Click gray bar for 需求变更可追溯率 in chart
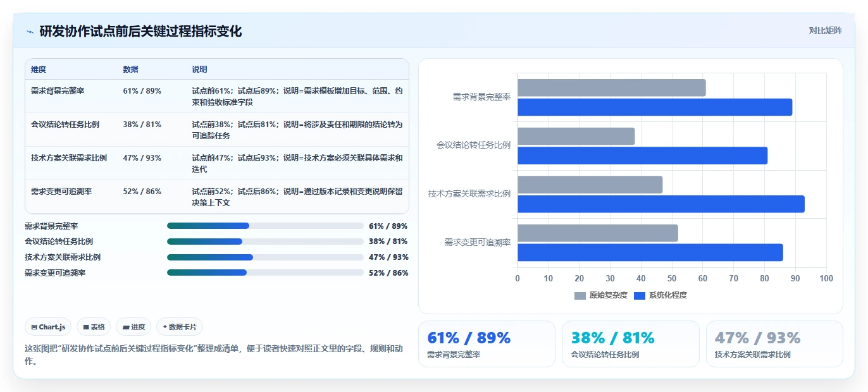Image resolution: width=868 pixels, height=392 pixels. coord(598,233)
